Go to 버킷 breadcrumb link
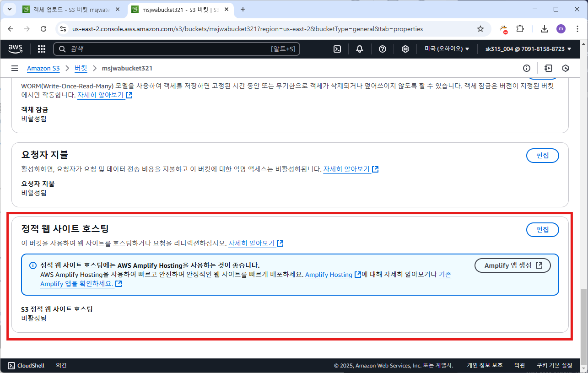The width and height of the screenshot is (588, 373). pos(81,68)
